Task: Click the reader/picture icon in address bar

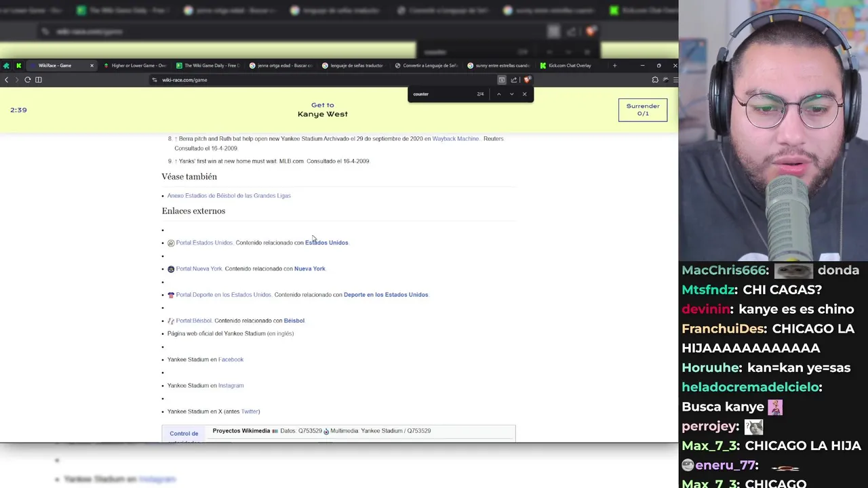Action: [x=502, y=80]
